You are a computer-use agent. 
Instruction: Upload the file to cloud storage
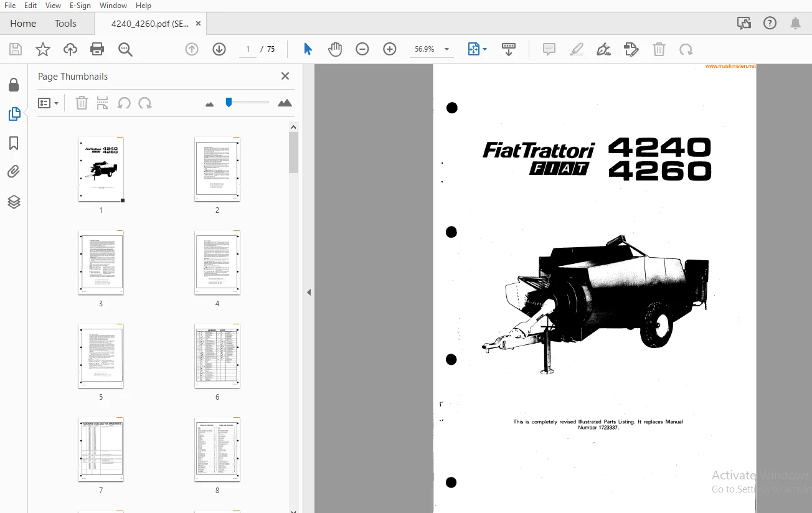[x=70, y=49]
